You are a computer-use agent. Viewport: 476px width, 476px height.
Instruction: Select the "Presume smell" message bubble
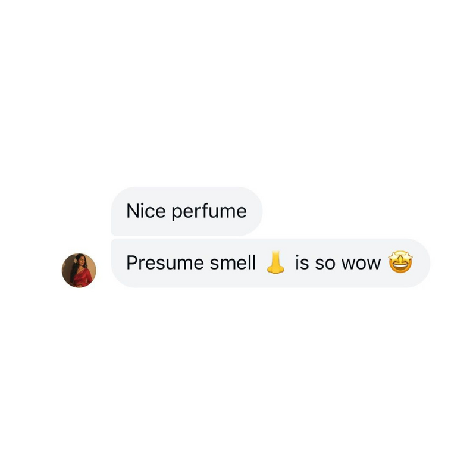point(271,263)
